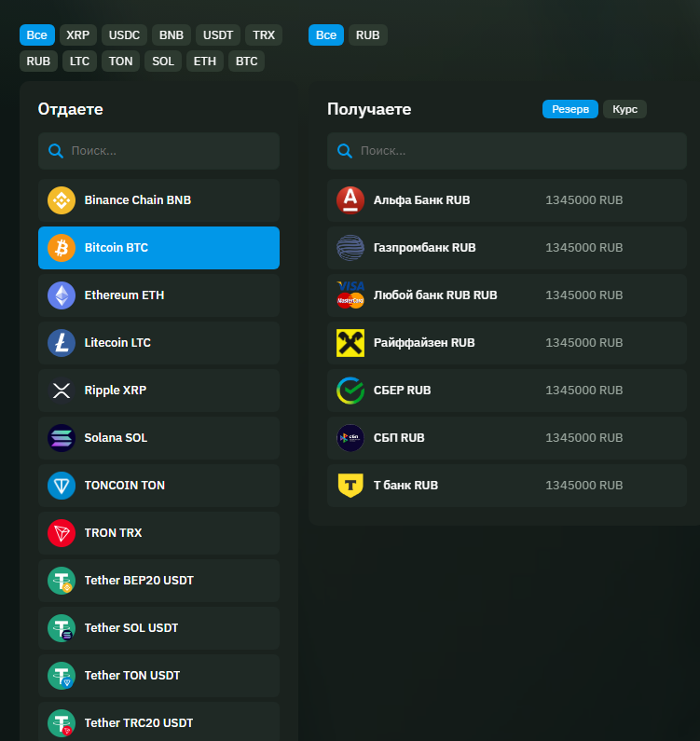Click the СБП logo icon
Screen dimensions: 700x741
[350, 438]
